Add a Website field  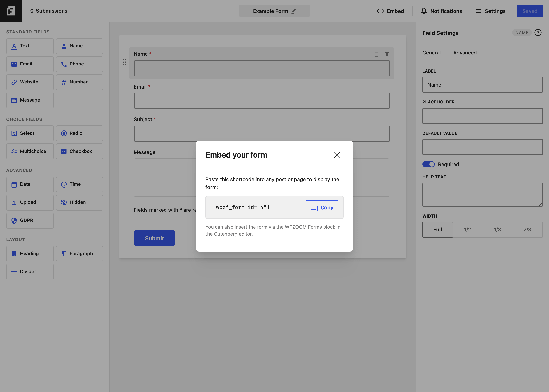pos(30,82)
